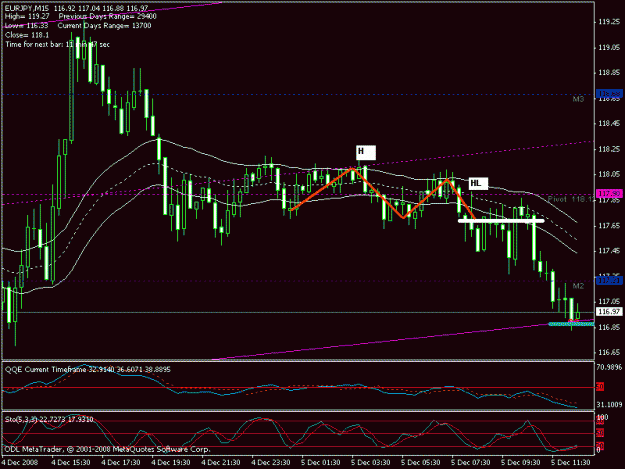Click the "Pivot 118.12" label
The image size is (625, 469).
(x=571, y=199)
